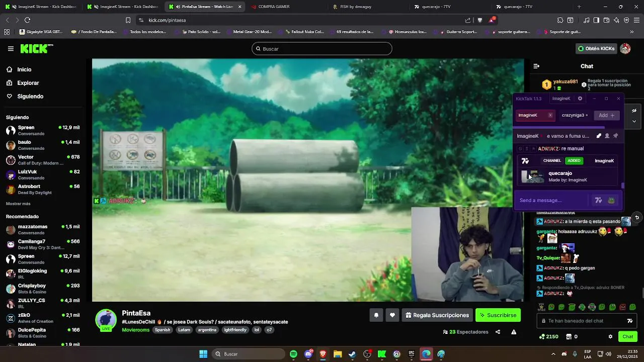This screenshot has height=362, width=644.
Task: Open Explorar in Kick sidebar
Action: tap(28, 83)
